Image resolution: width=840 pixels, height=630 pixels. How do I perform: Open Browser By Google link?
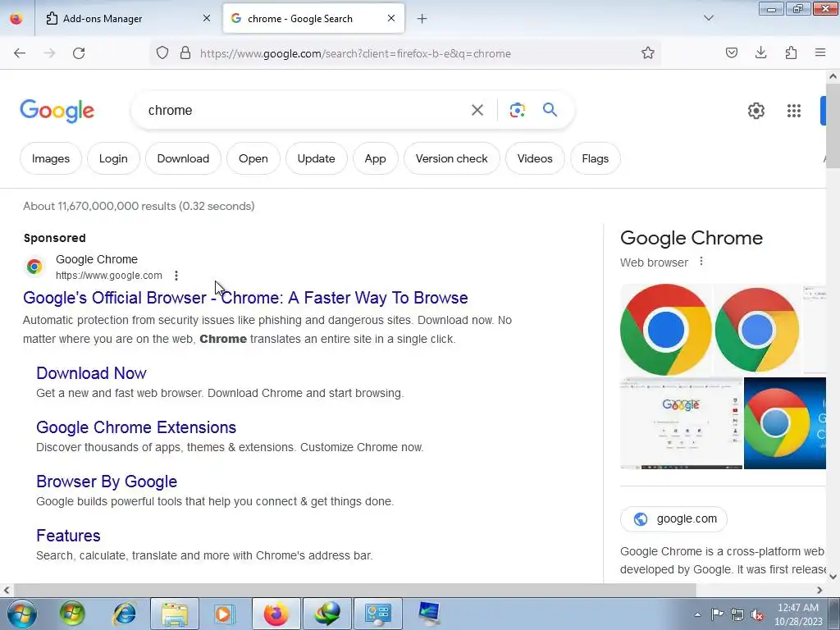tap(107, 481)
